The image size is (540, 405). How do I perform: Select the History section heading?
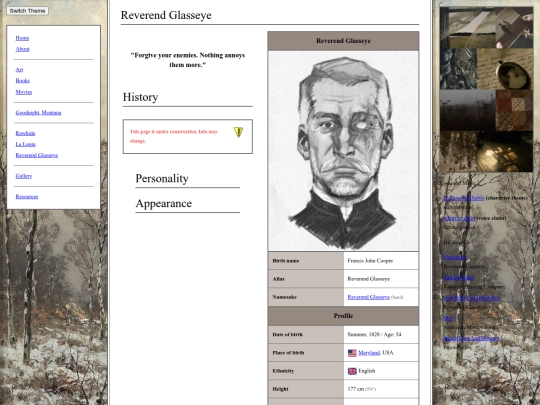pyautogui.click(x=141, y=97)
